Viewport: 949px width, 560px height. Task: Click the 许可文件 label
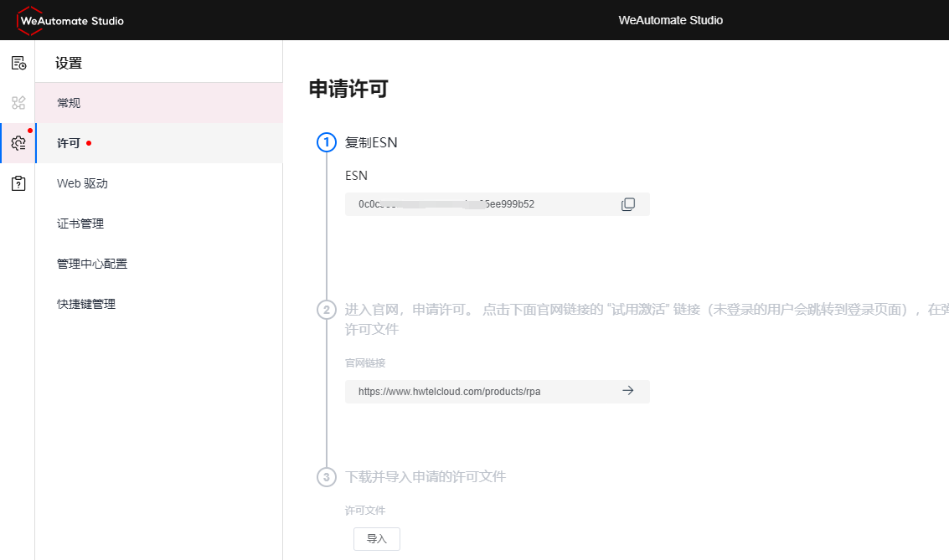(365, 511)
